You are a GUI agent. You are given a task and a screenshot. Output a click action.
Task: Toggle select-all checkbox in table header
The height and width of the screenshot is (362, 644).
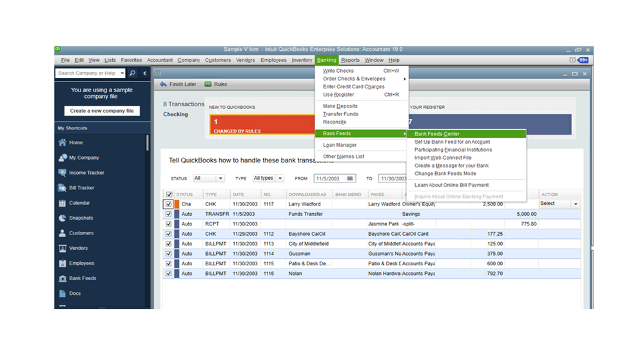[x=169, y=195]
